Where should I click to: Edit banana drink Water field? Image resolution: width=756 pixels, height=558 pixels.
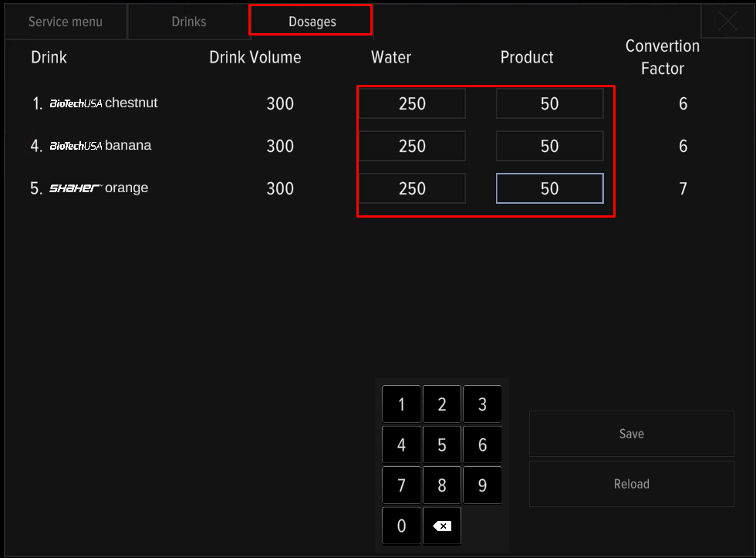(x=412, y=146)
